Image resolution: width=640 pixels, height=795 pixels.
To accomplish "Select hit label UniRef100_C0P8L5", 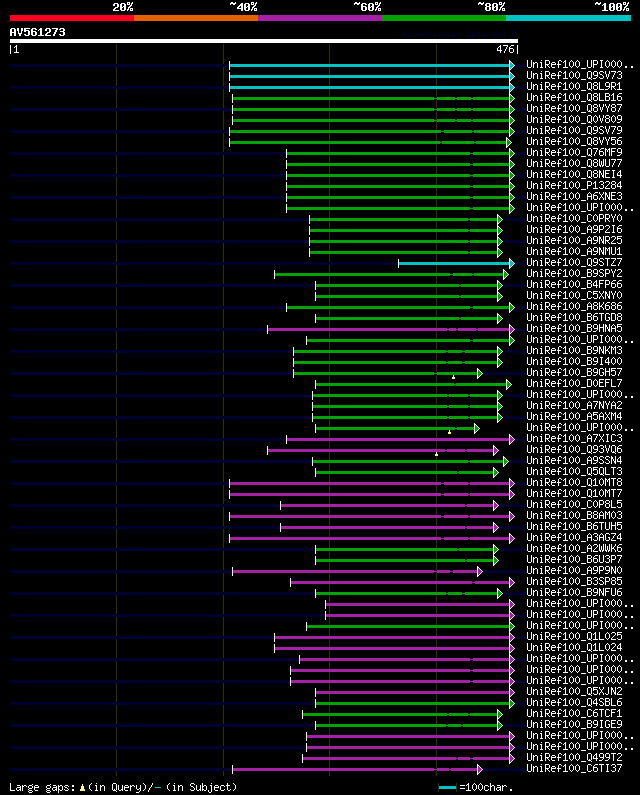I will point(574,504).
